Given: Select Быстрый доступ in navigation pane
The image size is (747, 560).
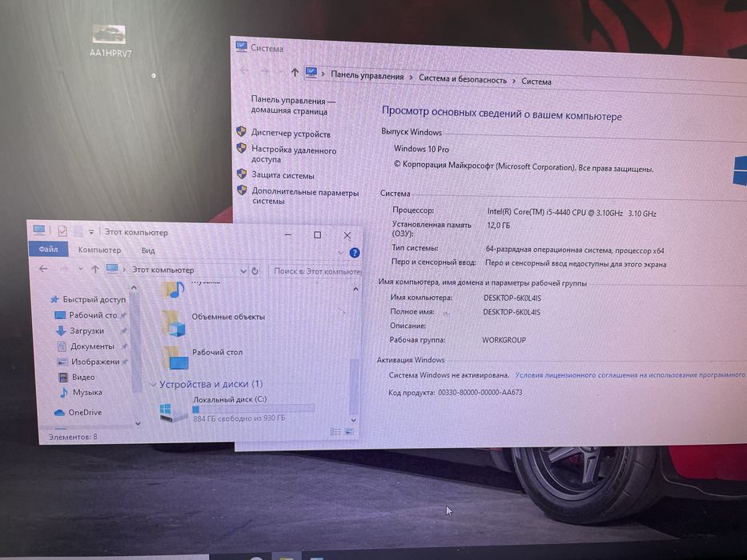Looking at the screenshot, I should [x=88, y=299].
